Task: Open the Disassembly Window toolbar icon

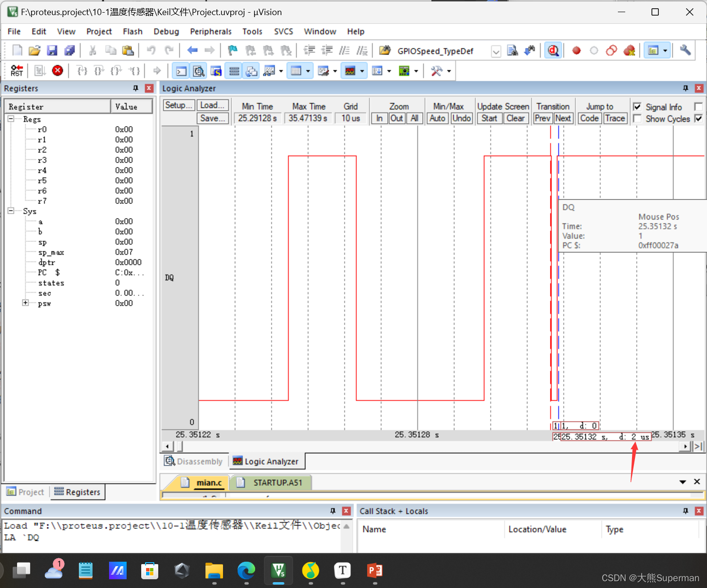Action: tap(199, 71)
